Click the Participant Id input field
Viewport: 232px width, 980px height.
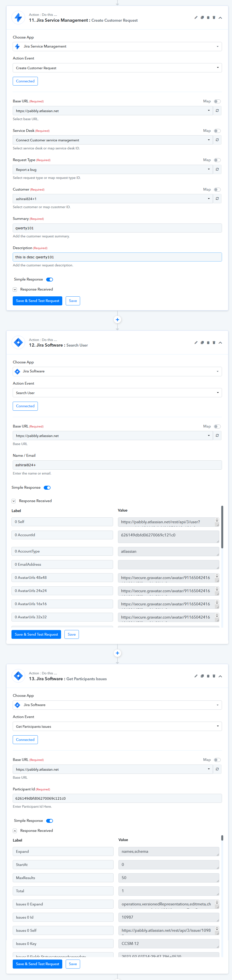point(117,798)
